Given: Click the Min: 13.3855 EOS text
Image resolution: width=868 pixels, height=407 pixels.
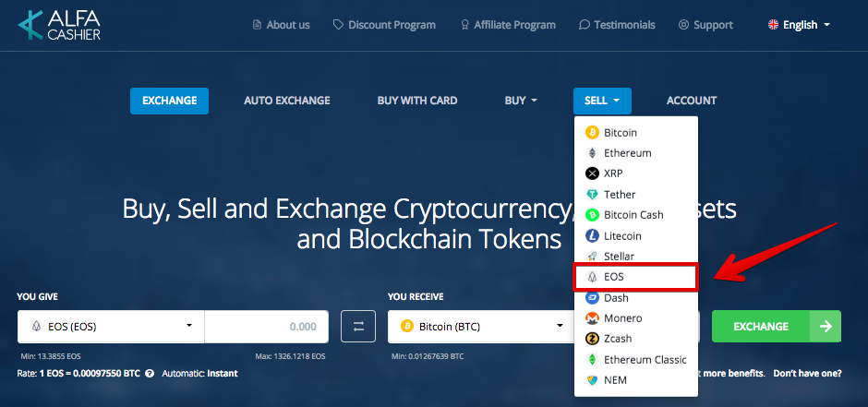Looking at the screenshot, I should 49,356.
